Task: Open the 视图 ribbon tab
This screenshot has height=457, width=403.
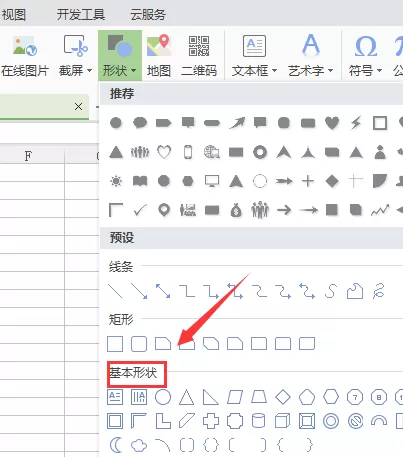Action: [13, 15]
